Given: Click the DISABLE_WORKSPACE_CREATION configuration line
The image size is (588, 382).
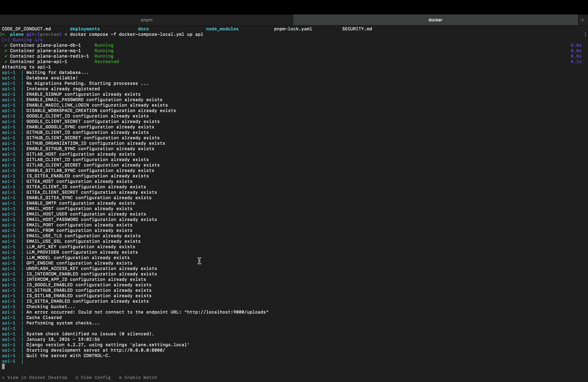Looking at the screenshot, I should pos(101,110).
